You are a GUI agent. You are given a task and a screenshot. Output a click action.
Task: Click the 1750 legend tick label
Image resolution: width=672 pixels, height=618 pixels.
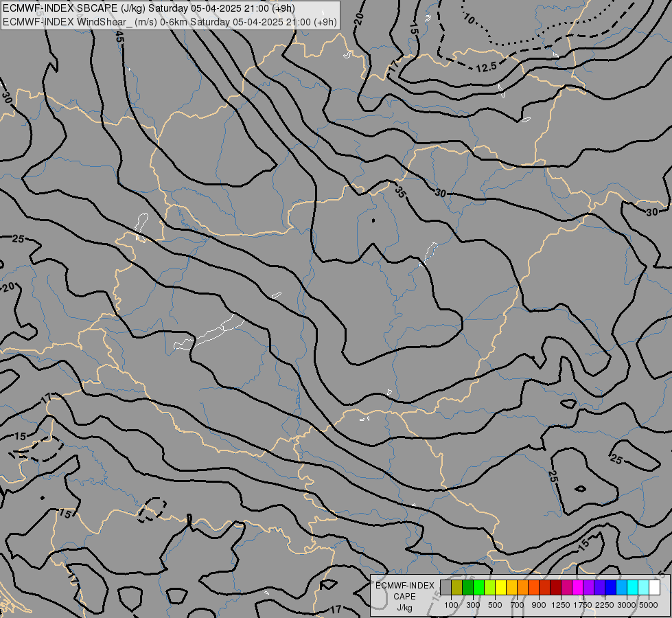[583, 605]
